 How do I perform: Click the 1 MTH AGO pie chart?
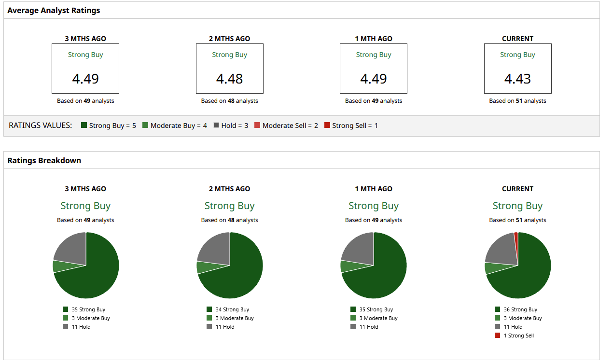pyautogui.click(x=374, y=266)
